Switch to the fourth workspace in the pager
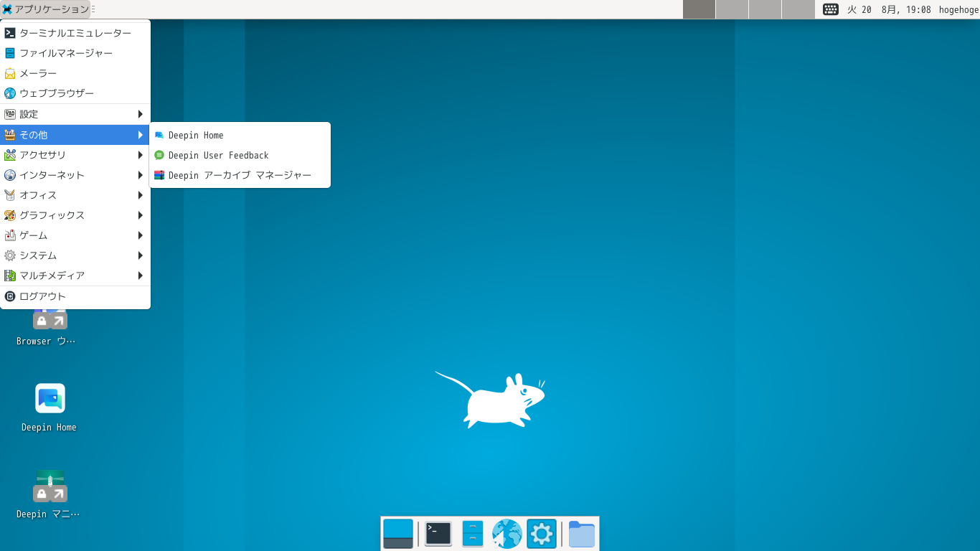Screen dimensions: 980x551 pos(798,9)
